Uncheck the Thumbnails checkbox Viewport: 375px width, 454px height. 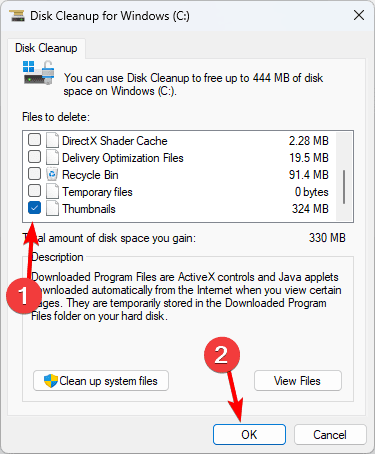(x=35, y=208)
